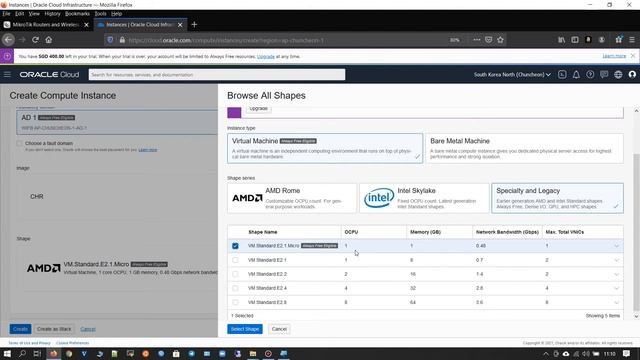Click the Upgrade button in shapes panel
This screenshot has width=640, height=360.
(x=258, y=109)
